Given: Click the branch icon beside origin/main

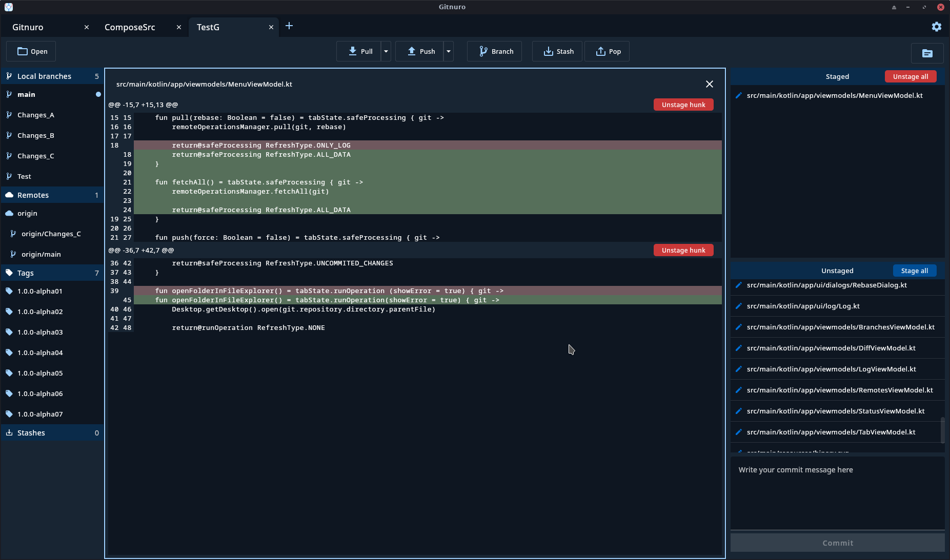Looking at the screenshot, I should click(x=13, y=254).
